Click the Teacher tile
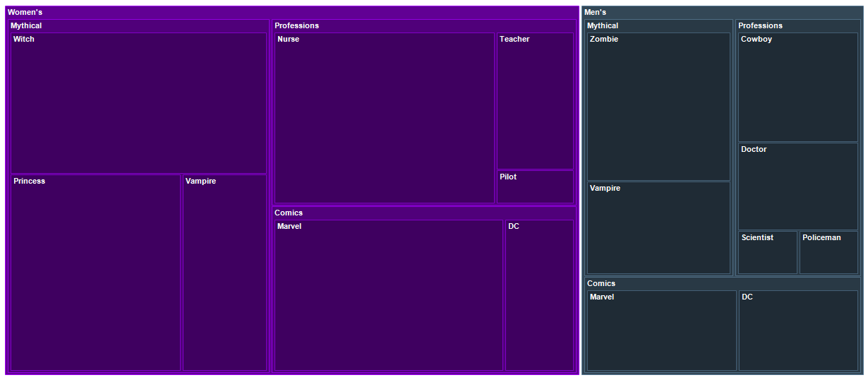The image size is (868, 380). (x=536, y=101)
